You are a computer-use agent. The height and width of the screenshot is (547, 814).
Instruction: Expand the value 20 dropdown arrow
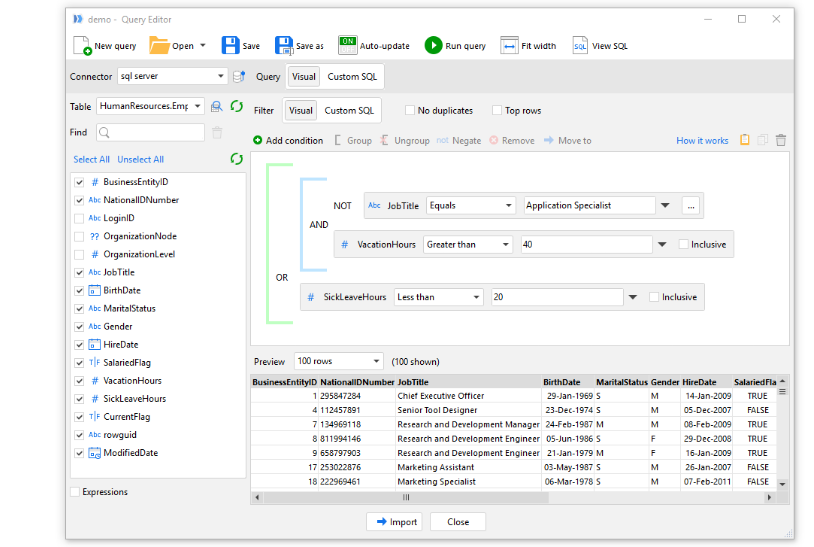(633, 297)
